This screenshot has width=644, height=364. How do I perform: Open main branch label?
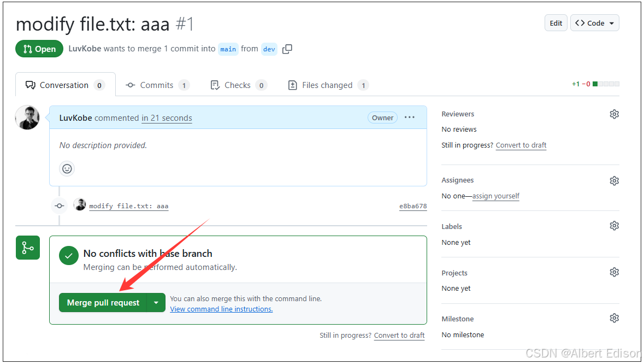[228, 49]
